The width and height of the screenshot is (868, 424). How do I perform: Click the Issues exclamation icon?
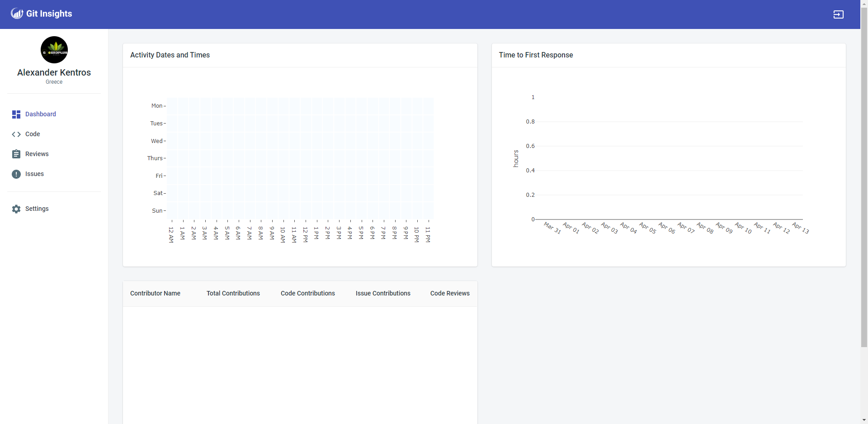tap(16, 174)
